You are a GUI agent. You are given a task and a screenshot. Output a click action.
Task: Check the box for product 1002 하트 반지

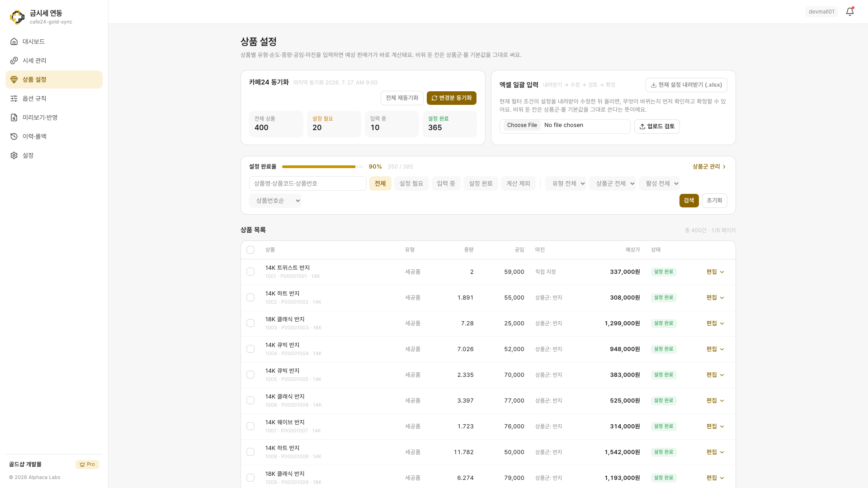pos(250,297)
